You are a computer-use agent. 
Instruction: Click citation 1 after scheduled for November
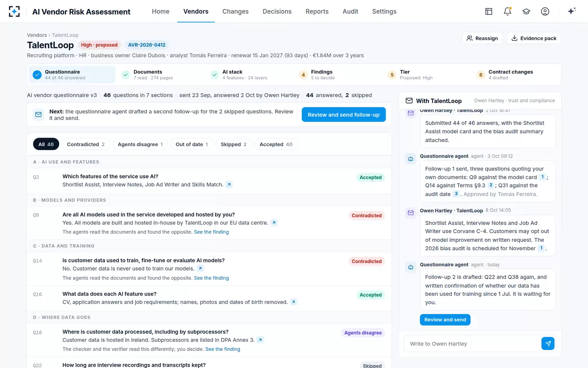point(541,248)
